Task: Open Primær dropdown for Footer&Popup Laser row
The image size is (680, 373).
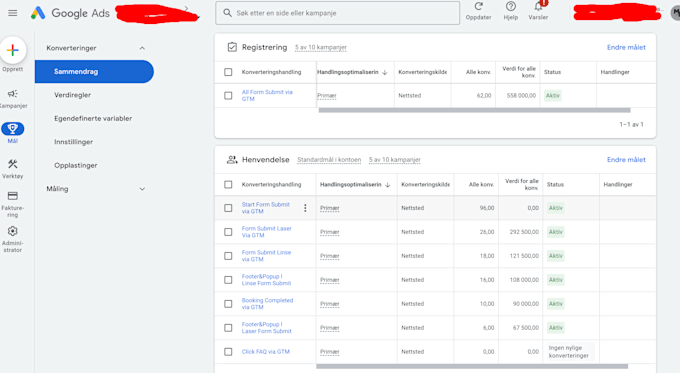Action: point(330,328)
